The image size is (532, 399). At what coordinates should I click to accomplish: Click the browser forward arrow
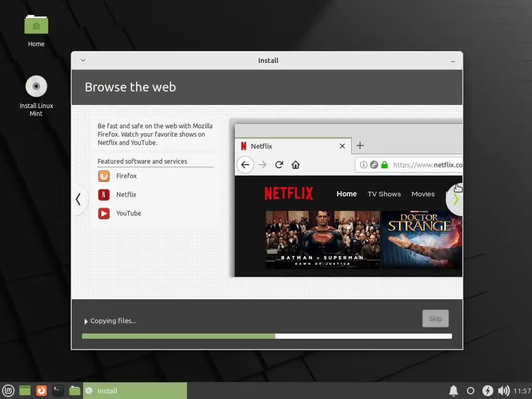(262, 165)
